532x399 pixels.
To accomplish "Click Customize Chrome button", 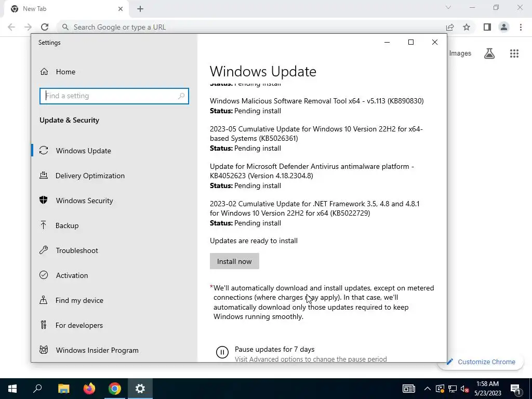I will [x=481, y=362].
